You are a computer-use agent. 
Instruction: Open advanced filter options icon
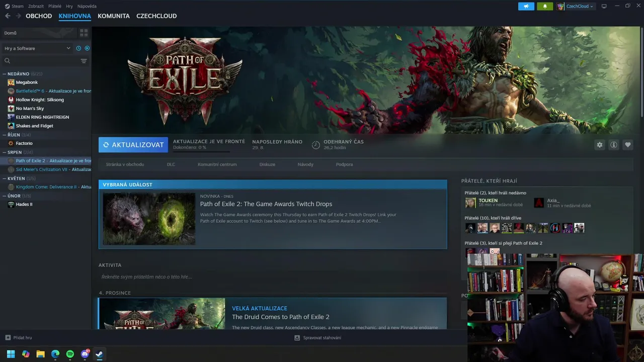click(x=84, y=61)
